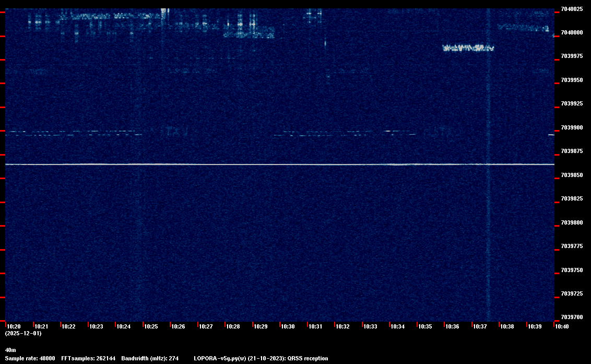Click the 10:27 time axis label

pyautogui.click(x=206, y=326)
